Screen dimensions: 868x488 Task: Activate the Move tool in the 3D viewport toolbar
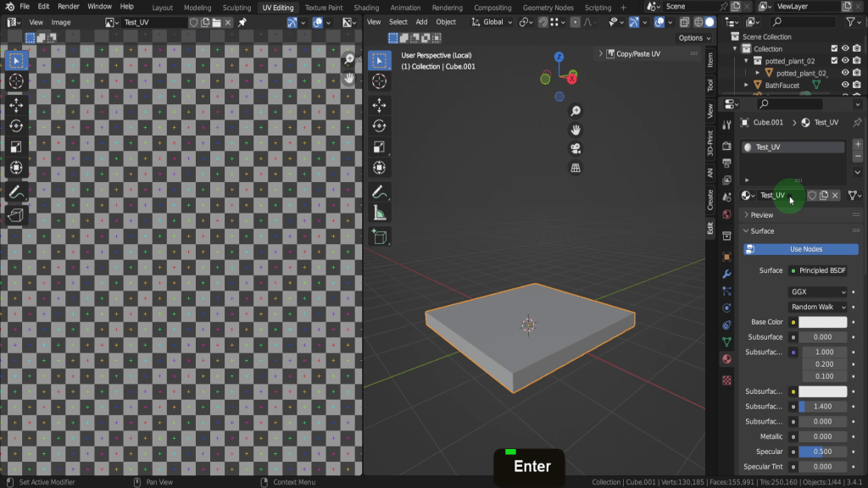(x=379, y=105)
